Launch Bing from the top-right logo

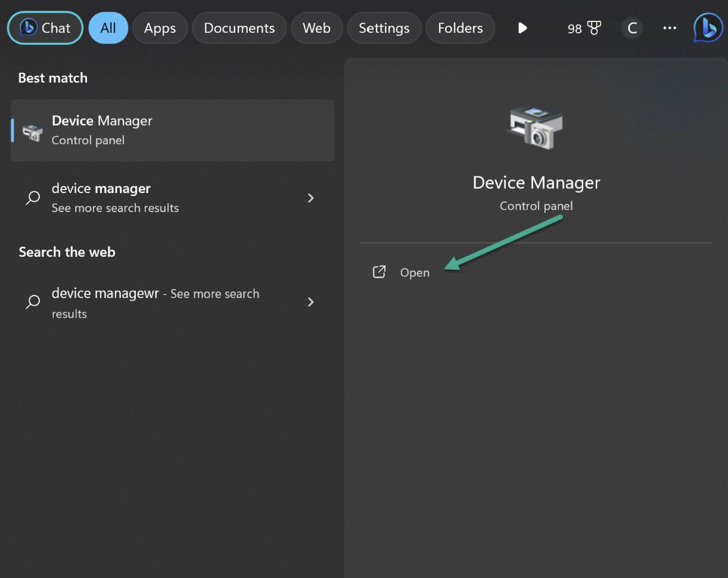(708, 28)
